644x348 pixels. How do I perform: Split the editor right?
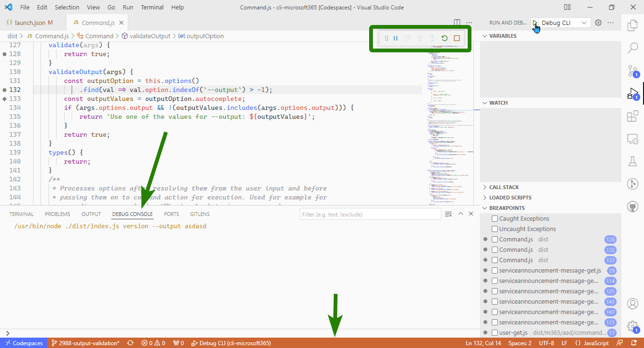[457, 23]
